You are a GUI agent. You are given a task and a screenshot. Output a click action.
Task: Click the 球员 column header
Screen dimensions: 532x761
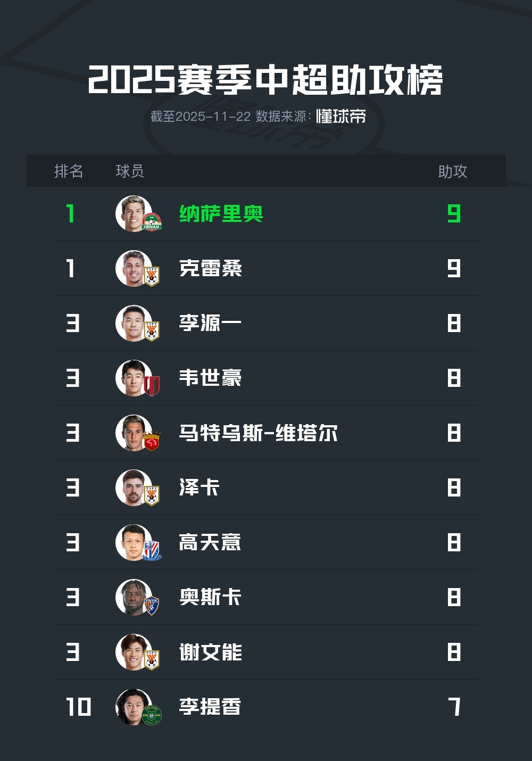(130, 171)
